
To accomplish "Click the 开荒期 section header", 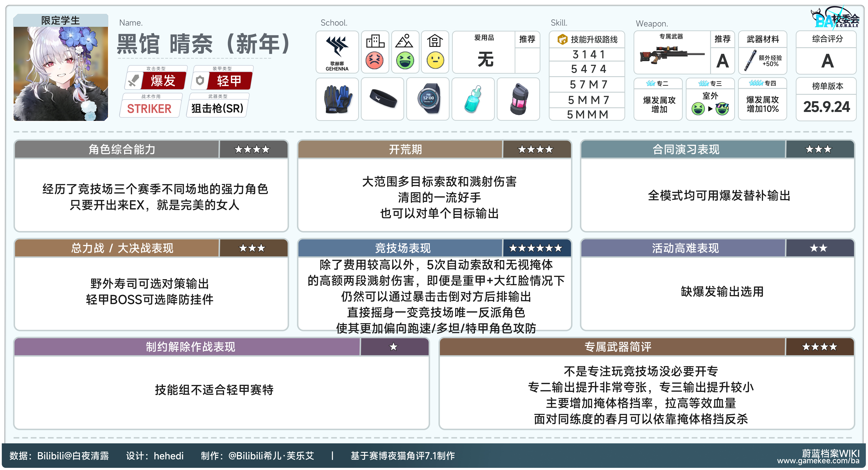I will coord(405,149).
